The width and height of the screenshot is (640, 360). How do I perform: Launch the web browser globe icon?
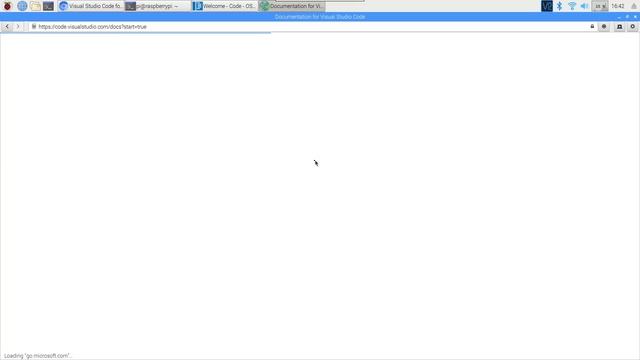point(22,6)
